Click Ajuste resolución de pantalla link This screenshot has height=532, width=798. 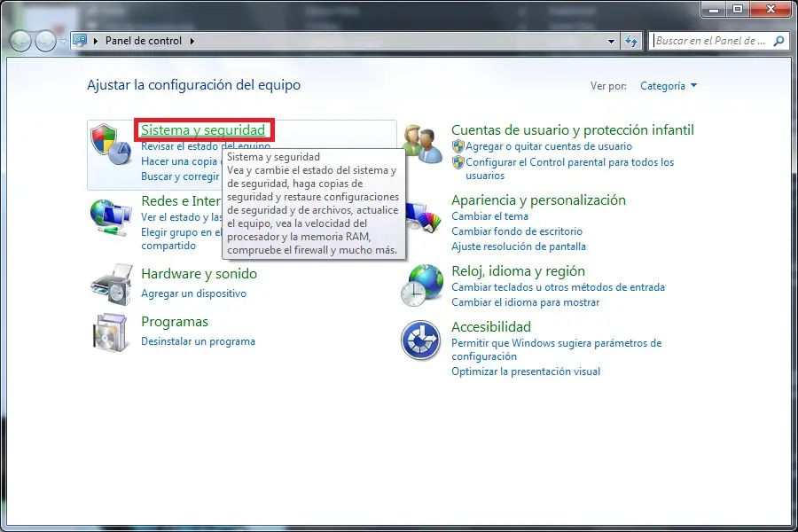[519, 246]
